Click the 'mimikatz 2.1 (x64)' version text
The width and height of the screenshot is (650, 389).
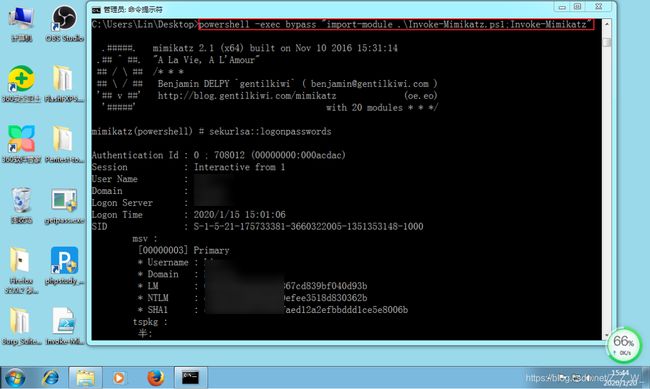[x=199, y=48]
